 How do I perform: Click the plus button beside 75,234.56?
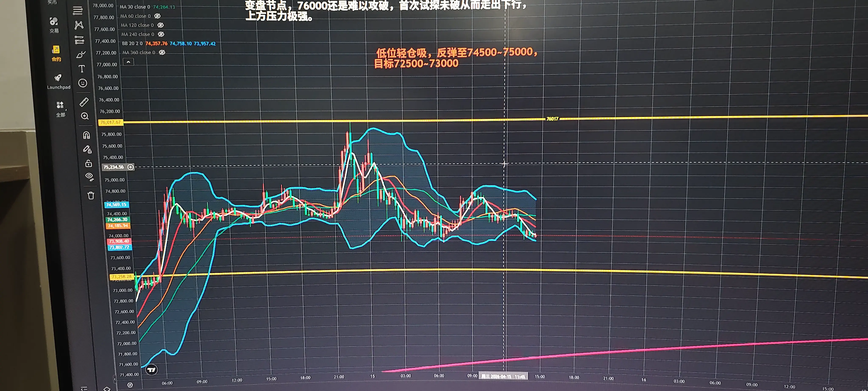[x=131, y=167]
